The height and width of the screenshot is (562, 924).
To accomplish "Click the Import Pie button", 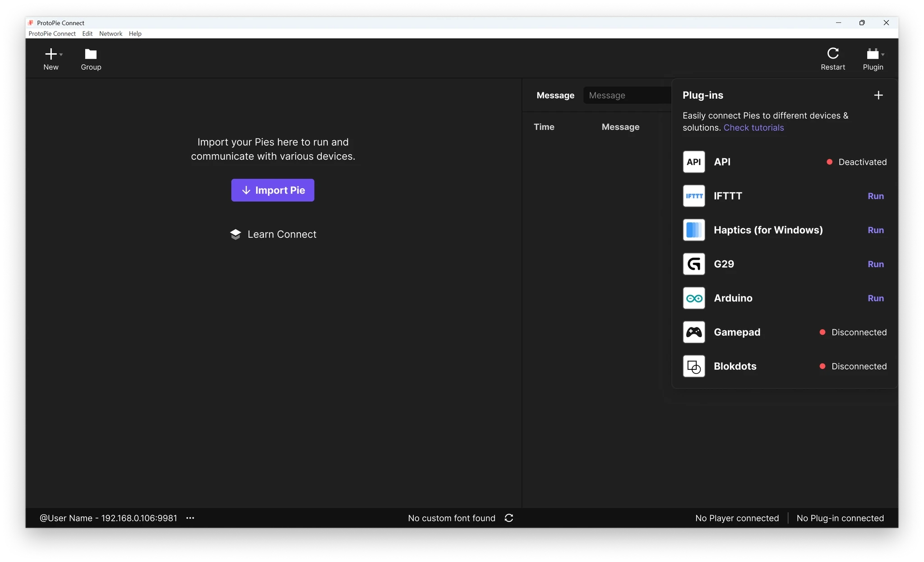I will pyautogui.click(x=273, y=190).
